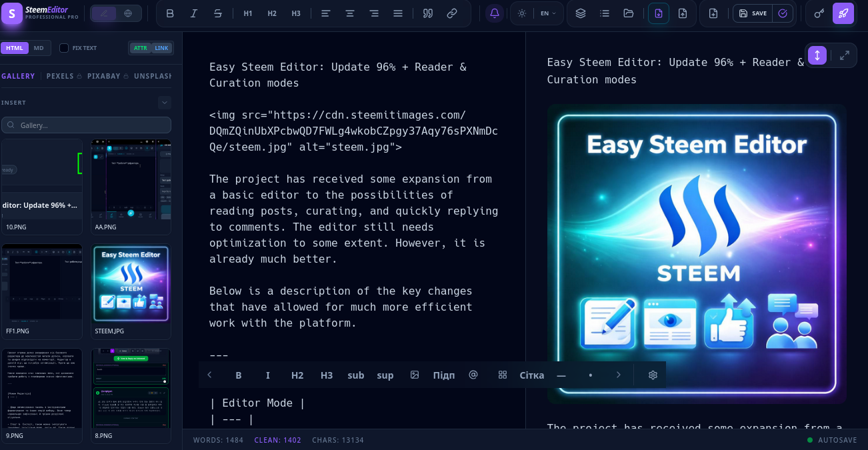Insert a hyperlink with the link icon
The image size is (868, 450).
pos(452,13)
